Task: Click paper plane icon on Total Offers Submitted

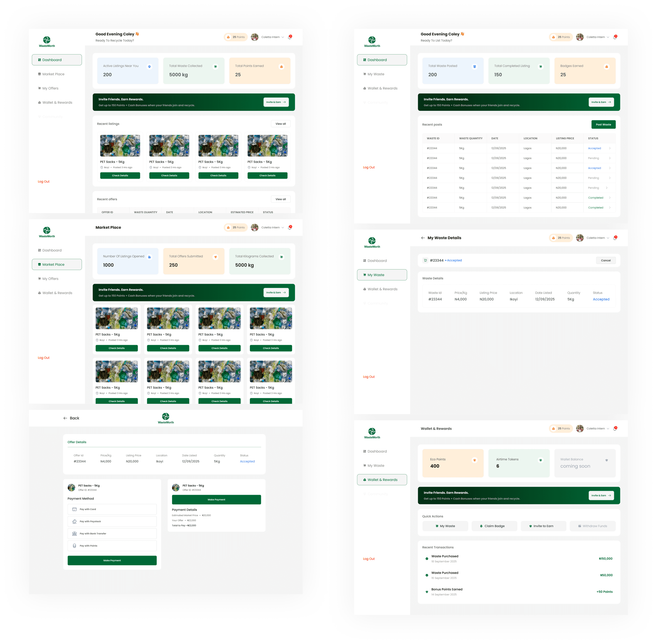Action: [215, 257]
